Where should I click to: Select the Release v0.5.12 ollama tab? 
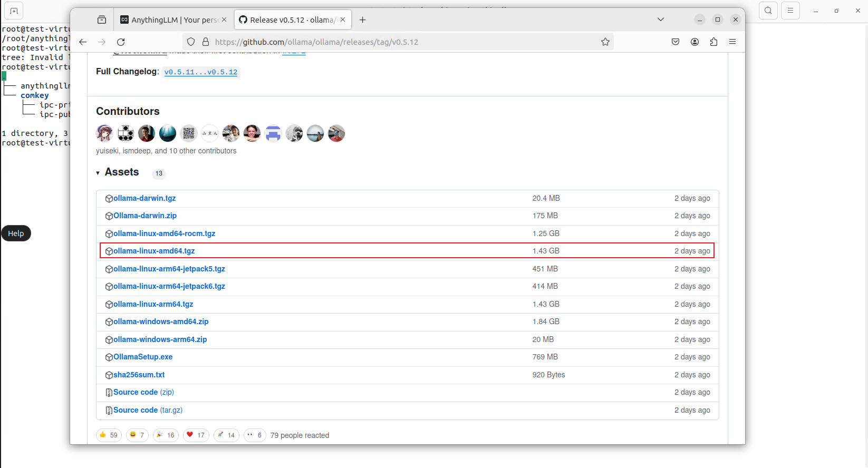tap(293, 19)
